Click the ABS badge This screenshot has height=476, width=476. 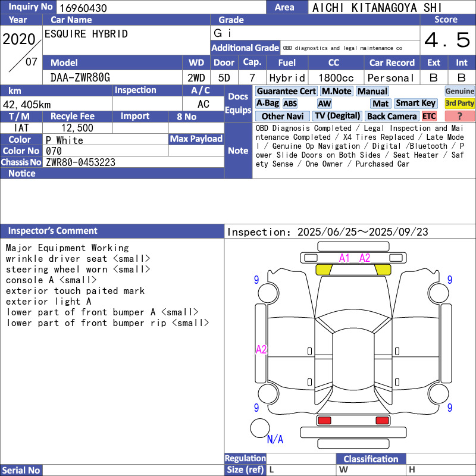pyautogui.click(x=290, y=104)
